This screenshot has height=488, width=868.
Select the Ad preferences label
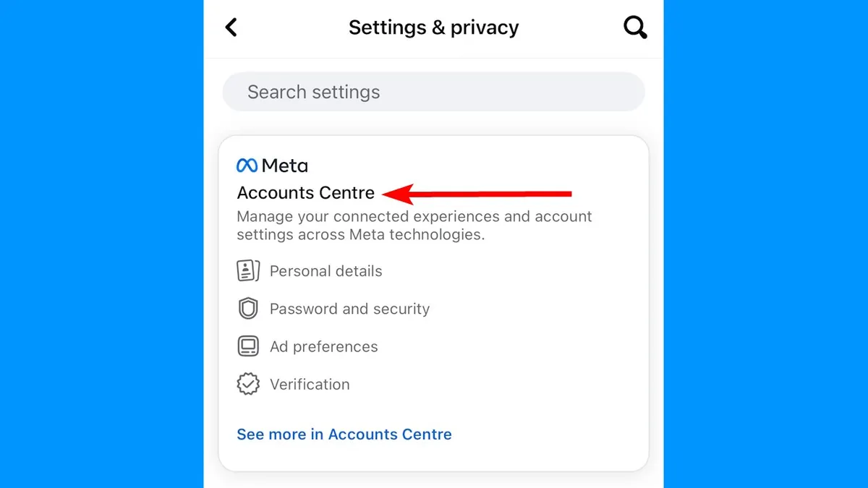[x=324, y=346]
